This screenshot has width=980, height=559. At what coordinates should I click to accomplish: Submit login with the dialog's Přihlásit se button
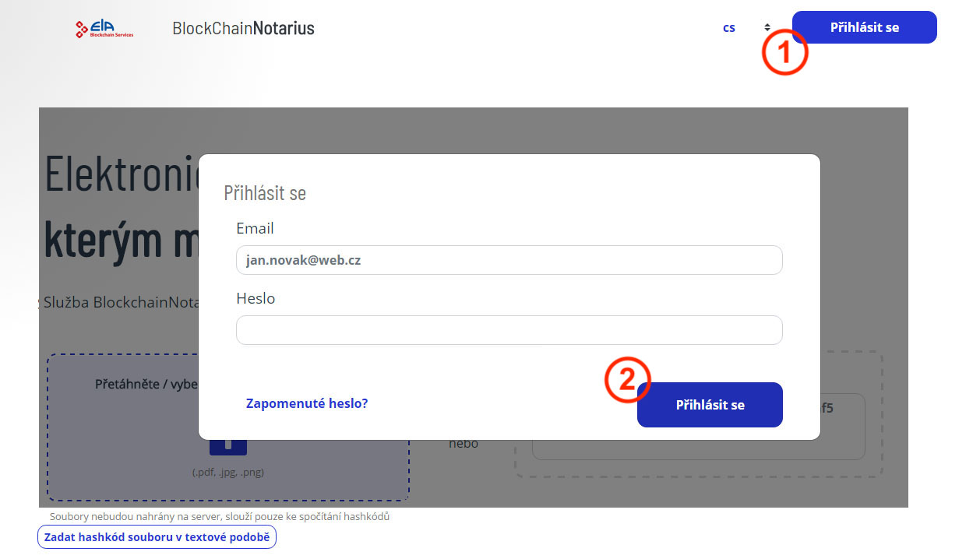pyautogui.click(x=710, y=405)
